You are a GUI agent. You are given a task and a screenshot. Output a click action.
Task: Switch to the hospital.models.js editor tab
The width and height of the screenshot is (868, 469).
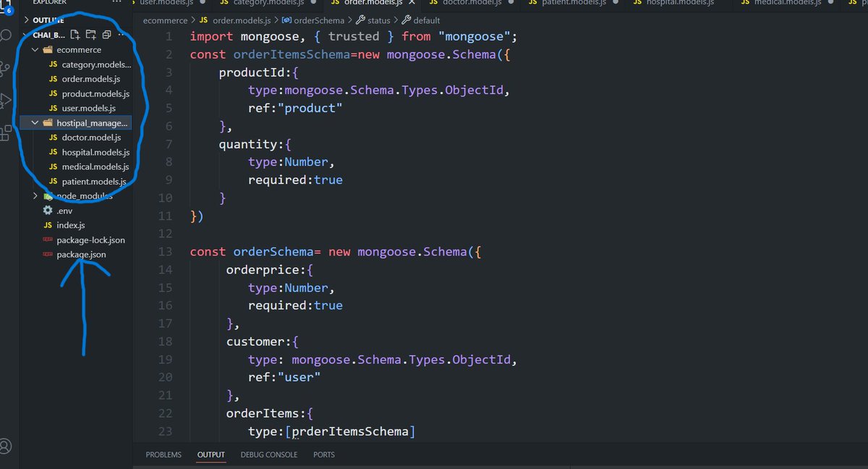(x=679, y=3)
